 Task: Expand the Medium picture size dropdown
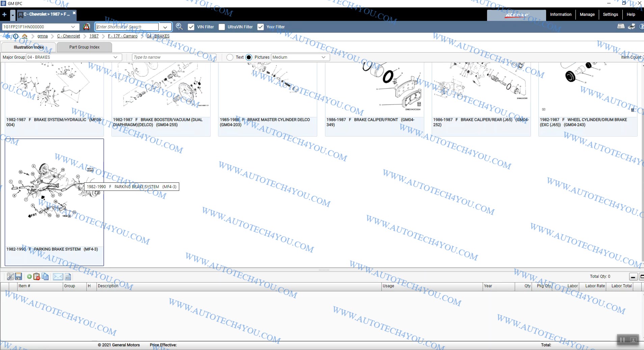tap(323, 57)
